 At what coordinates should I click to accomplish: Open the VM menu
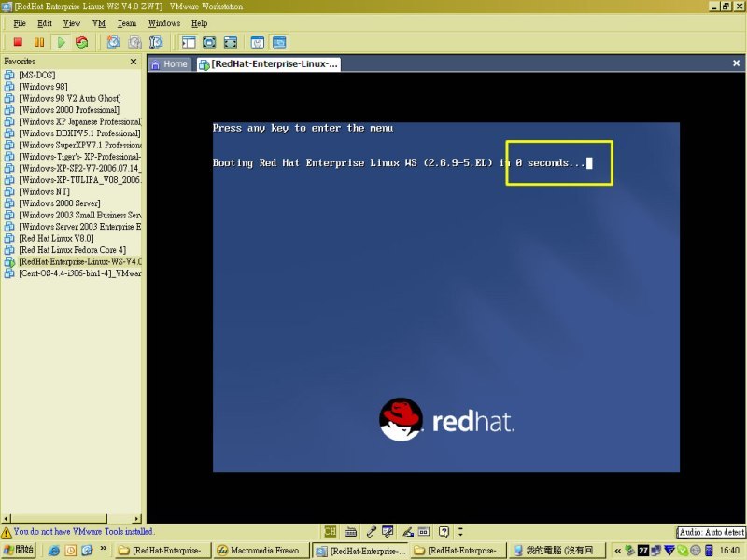99,23
